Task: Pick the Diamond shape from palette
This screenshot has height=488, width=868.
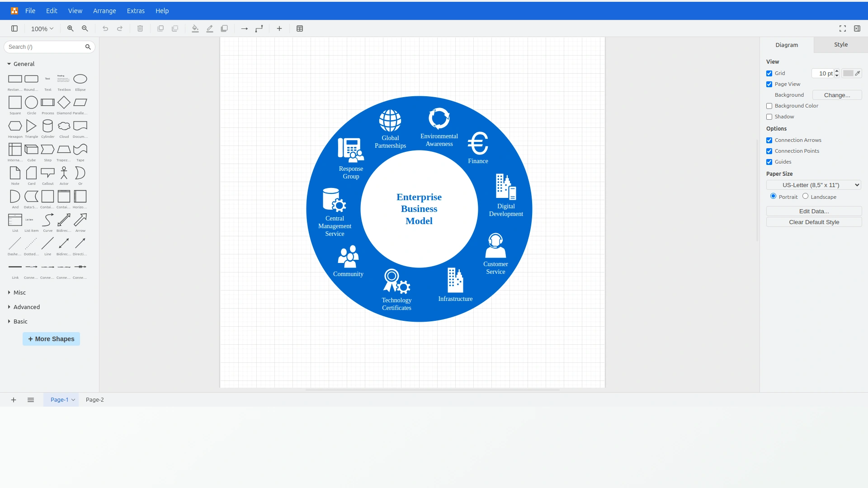Action: click(x=64, y=103)
